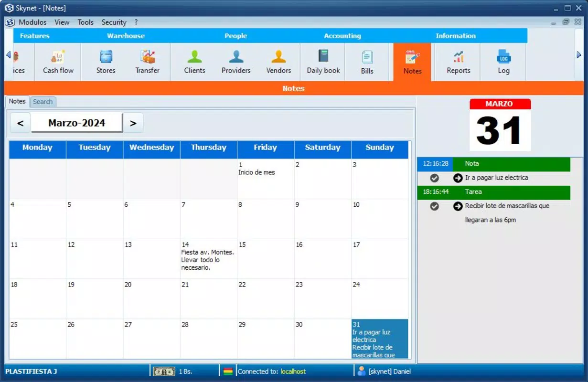The image size is (588, 382).
Task: Click the flag icon in status bar
Action: pos(228,371)
